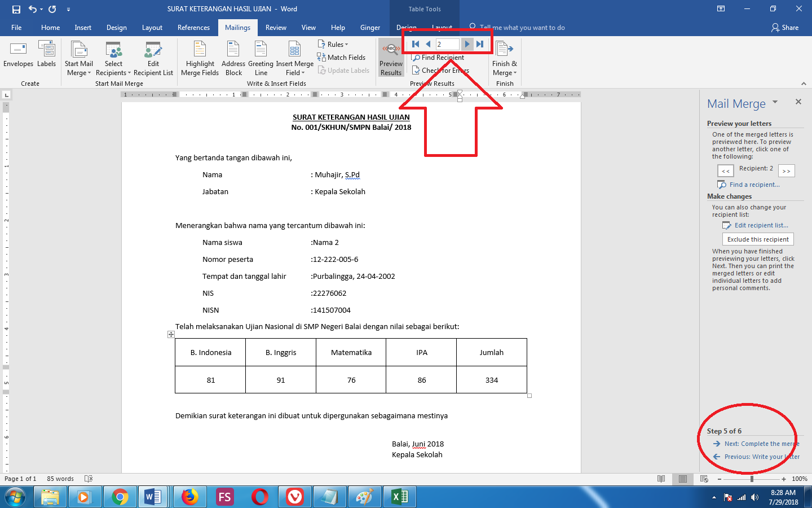Switch to the References tab

pyautogui.click(x=193, y=28)
